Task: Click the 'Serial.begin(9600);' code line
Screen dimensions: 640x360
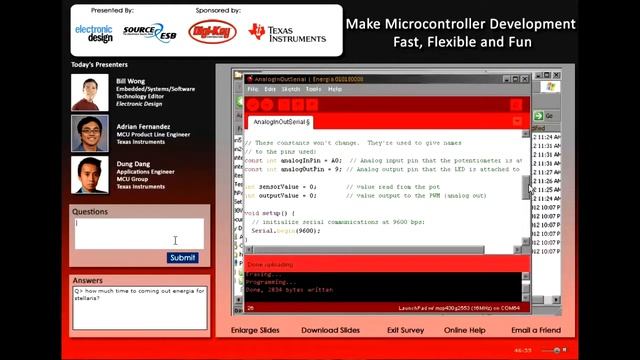Action: [x=286, y=231]
